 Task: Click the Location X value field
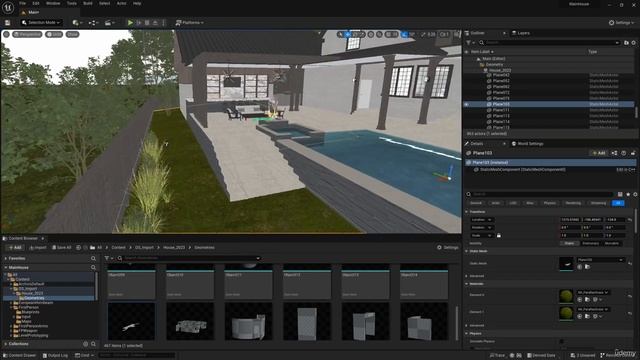click(570, 220)
